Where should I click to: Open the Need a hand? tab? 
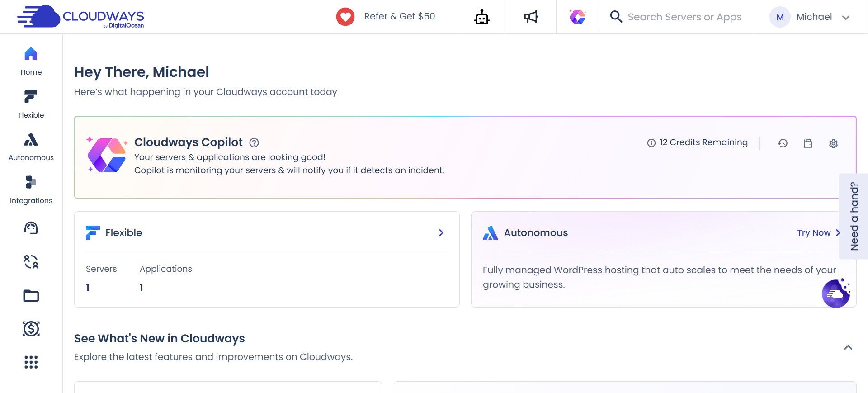pos(854,216)
